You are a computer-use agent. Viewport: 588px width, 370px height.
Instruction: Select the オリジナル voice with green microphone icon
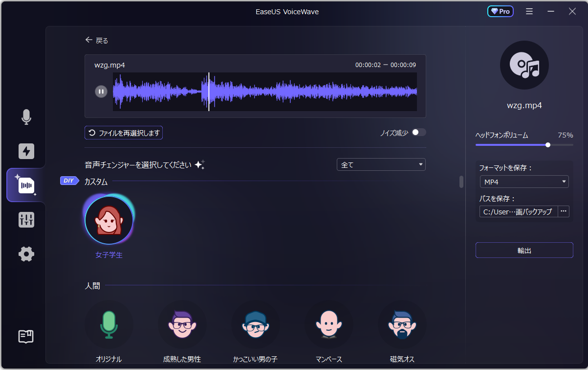pos(109,324)
